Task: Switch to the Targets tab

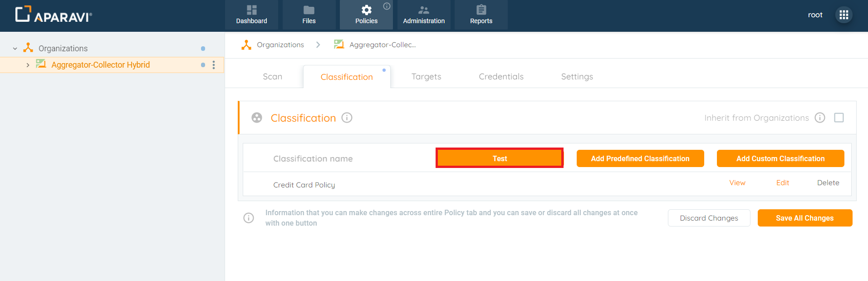Action: (x=426, y=76)
